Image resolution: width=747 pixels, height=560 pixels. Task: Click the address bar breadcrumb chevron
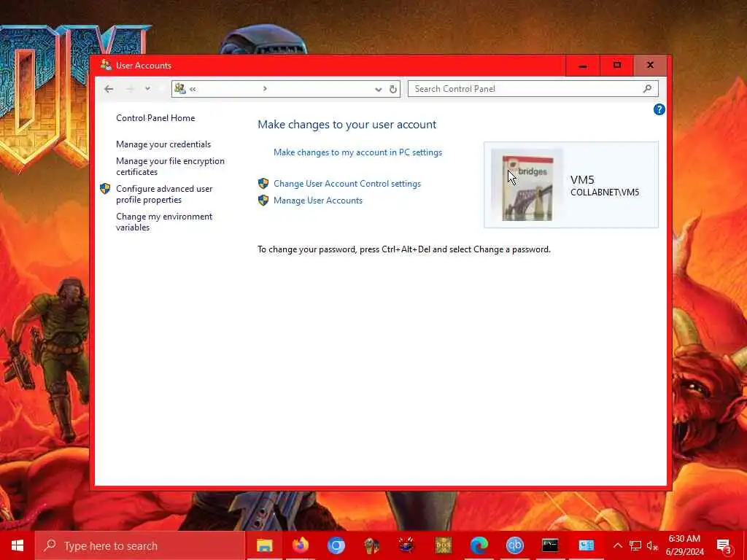tap(265, 88)
